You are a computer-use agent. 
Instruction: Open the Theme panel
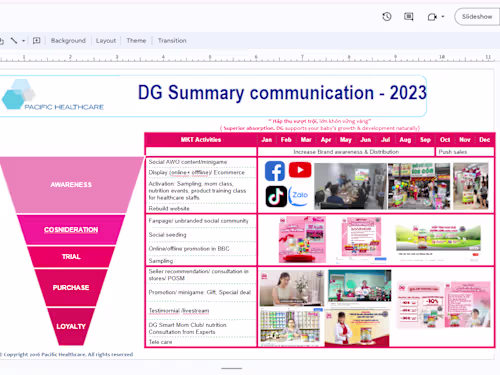(x=136, y=41)
